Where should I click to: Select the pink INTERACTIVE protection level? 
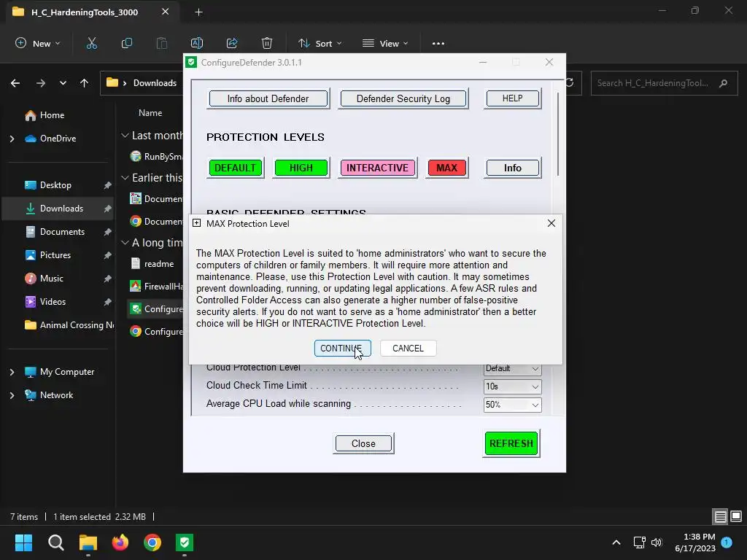377,168
